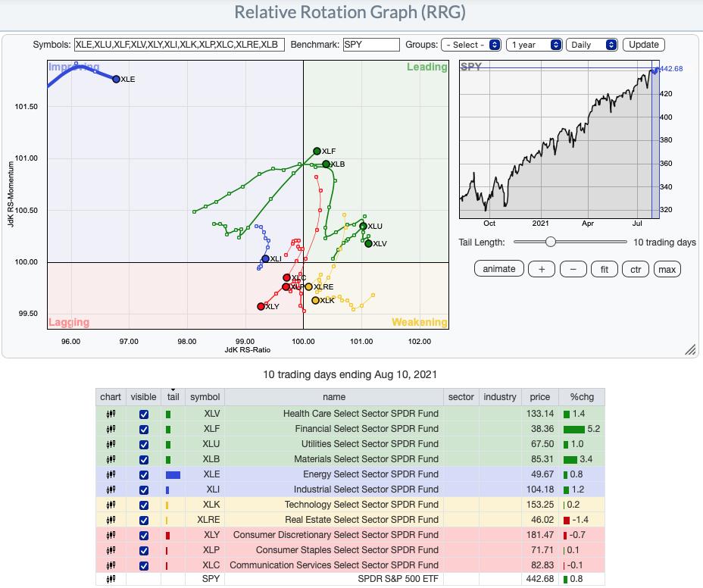Image resolution: width=703 pixels, height=588 pixels.
Task: Open chart icon for XLRE row
Action: 111,521
